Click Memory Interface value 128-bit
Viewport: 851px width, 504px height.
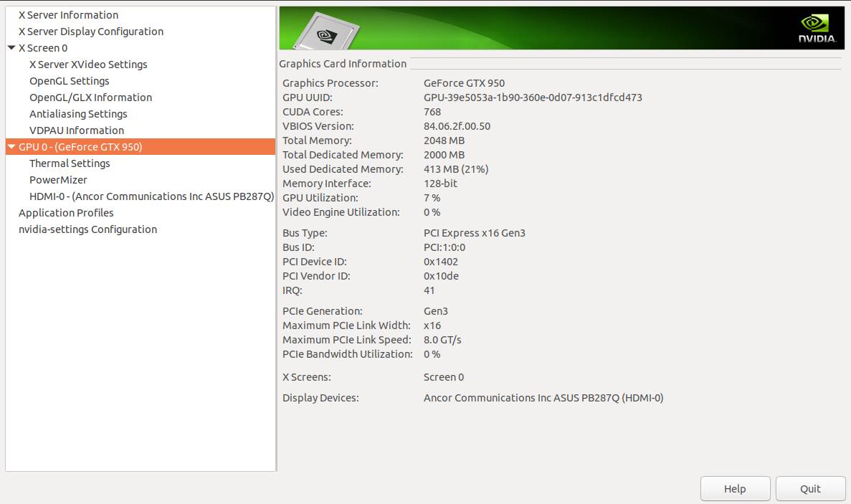coord(440,184)
